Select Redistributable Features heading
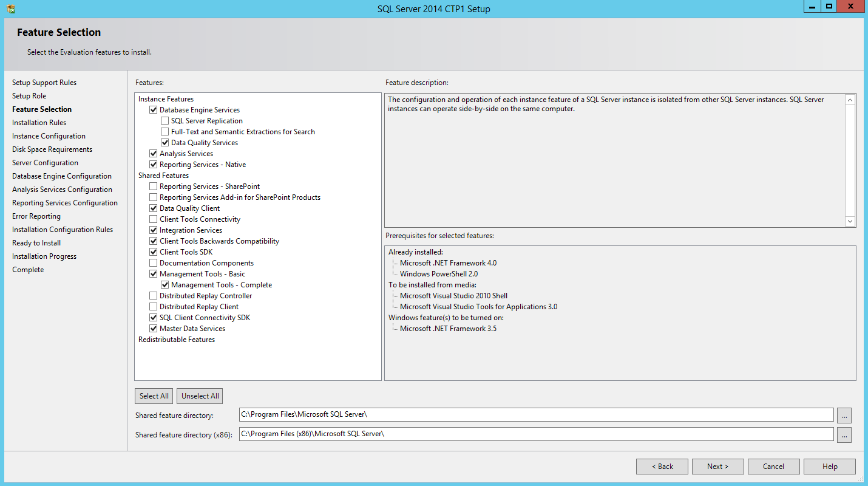 click(177, 340)
